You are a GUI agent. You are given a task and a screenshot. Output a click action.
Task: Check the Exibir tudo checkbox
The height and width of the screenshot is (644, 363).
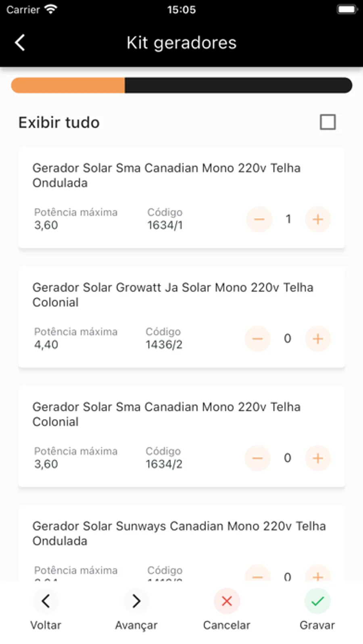tap(328, 122)
